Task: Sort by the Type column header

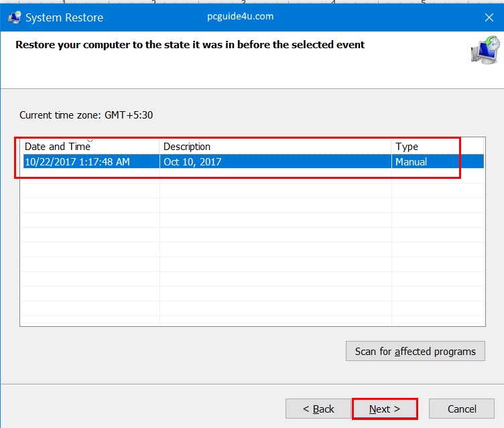Action: coord(406,146)
